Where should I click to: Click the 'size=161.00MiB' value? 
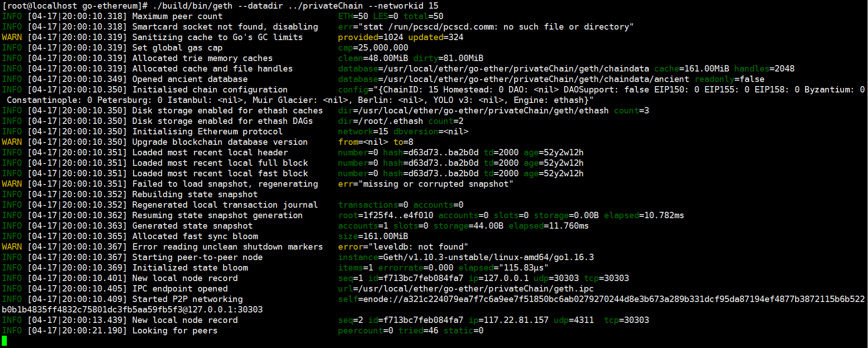[x=373, y=236]
